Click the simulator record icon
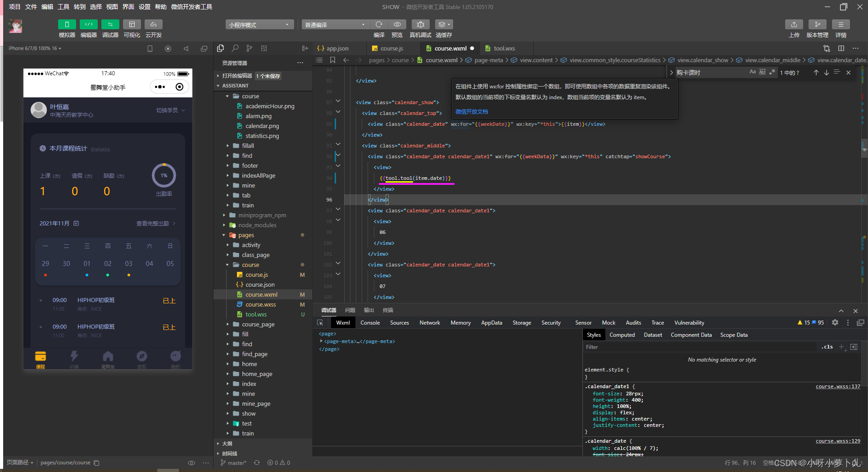 tap(168, 49)
